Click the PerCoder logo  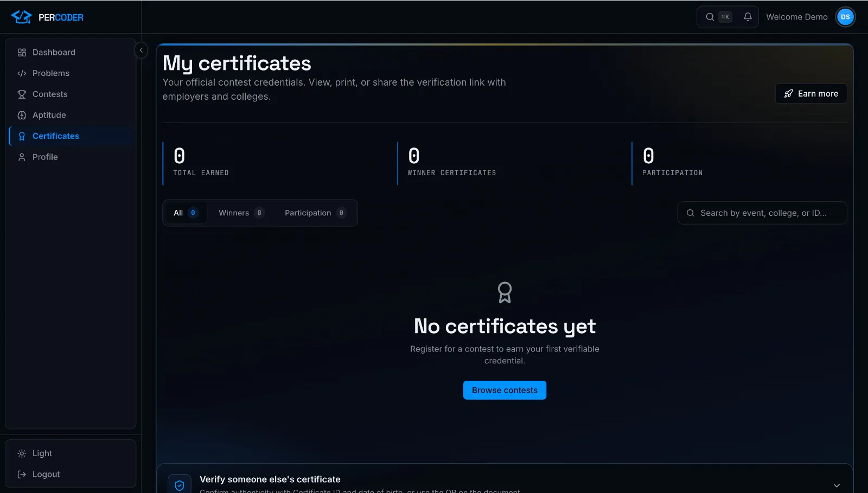tap(47, 17)
